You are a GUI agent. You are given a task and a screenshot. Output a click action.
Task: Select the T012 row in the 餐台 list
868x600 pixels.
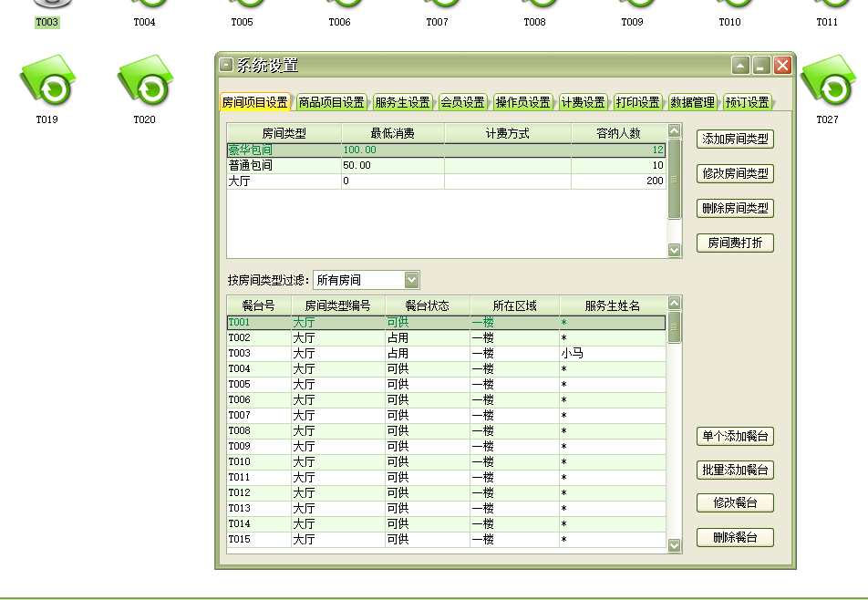click(x=446, y=493)
